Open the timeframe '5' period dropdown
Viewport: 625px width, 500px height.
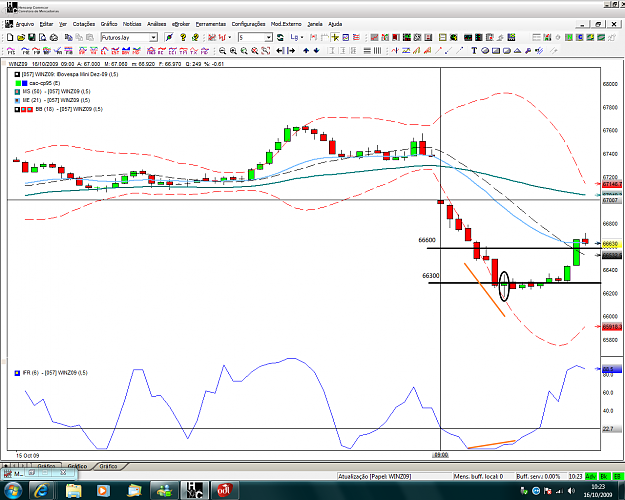(269, 37)
